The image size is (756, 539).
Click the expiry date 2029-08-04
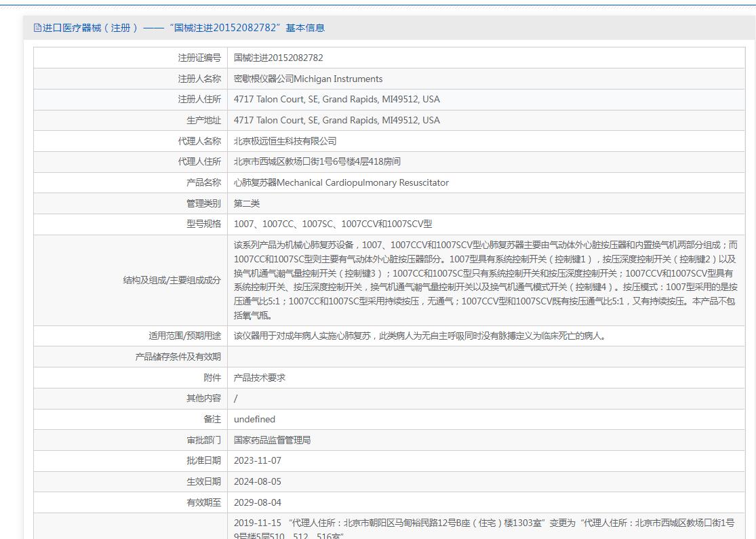click(257, 502)
